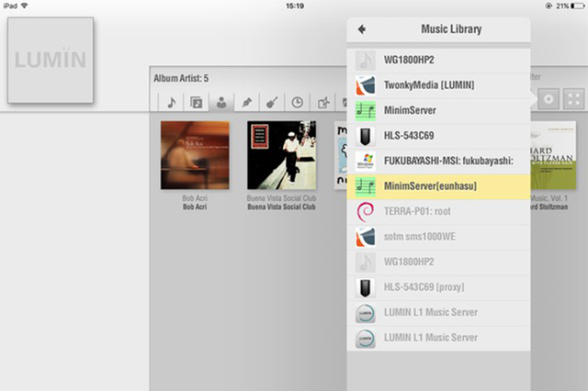Choose TwonkyMedia [LUMIN] server
Viewport: 588px width, 391px height.
pos(439,84)
